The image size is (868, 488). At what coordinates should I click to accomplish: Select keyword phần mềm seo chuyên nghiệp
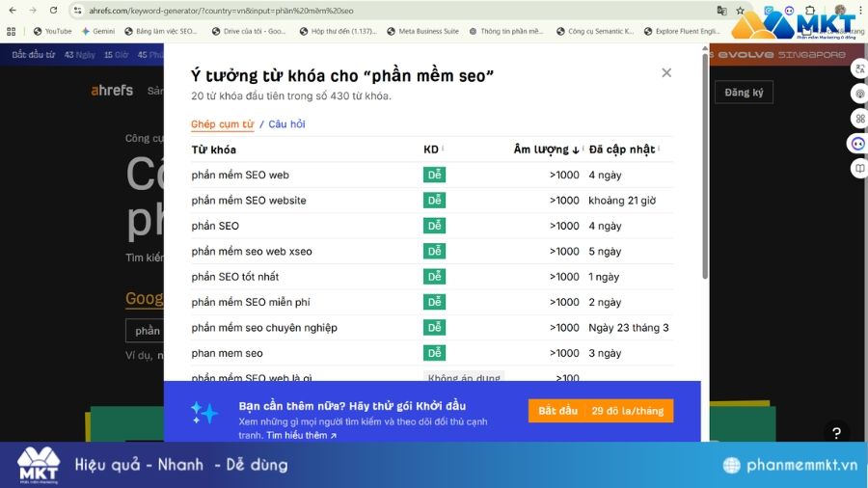pos(264,328)
